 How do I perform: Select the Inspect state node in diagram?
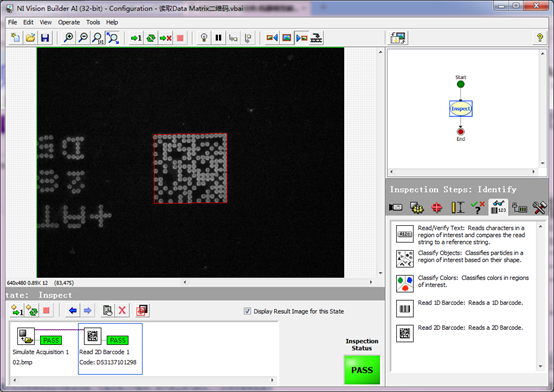pyautogui.click(x=461, y=109)
